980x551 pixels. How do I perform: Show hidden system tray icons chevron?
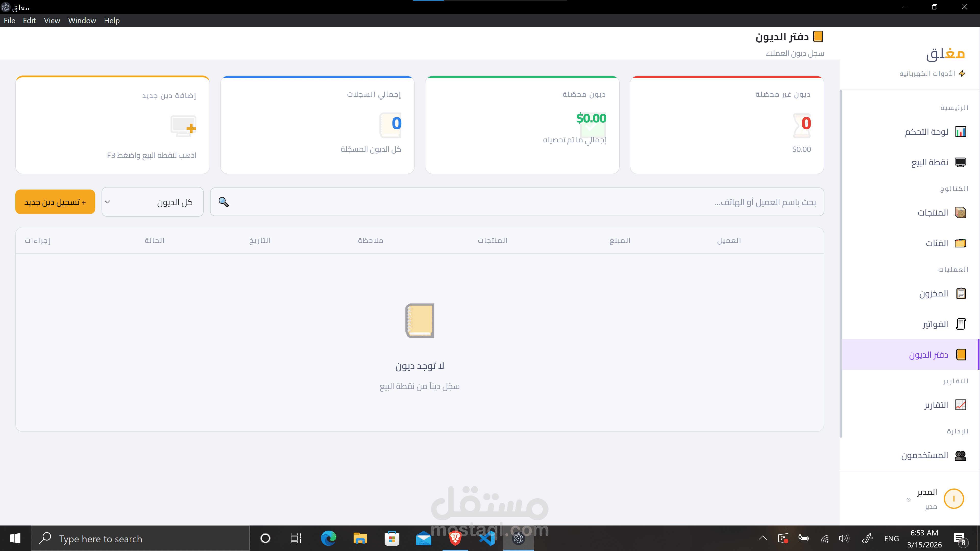pyautogui.click(x=762, y=538)
